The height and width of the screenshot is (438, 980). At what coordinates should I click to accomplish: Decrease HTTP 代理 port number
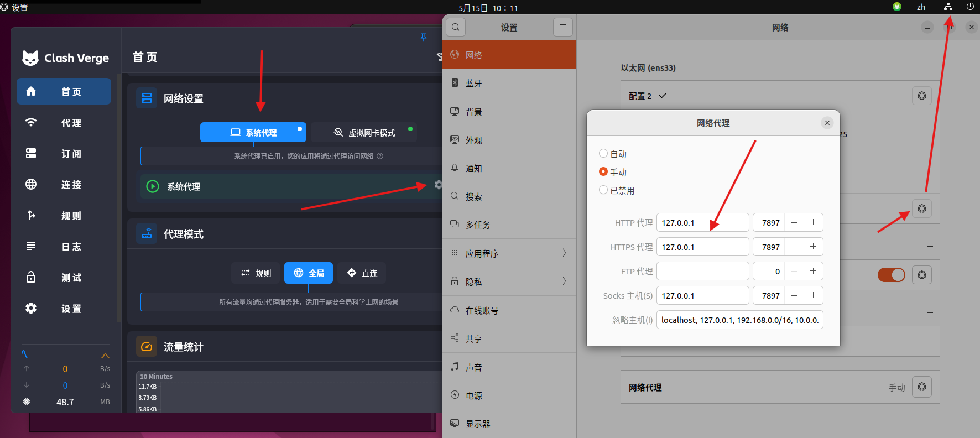tap(794, 222)
